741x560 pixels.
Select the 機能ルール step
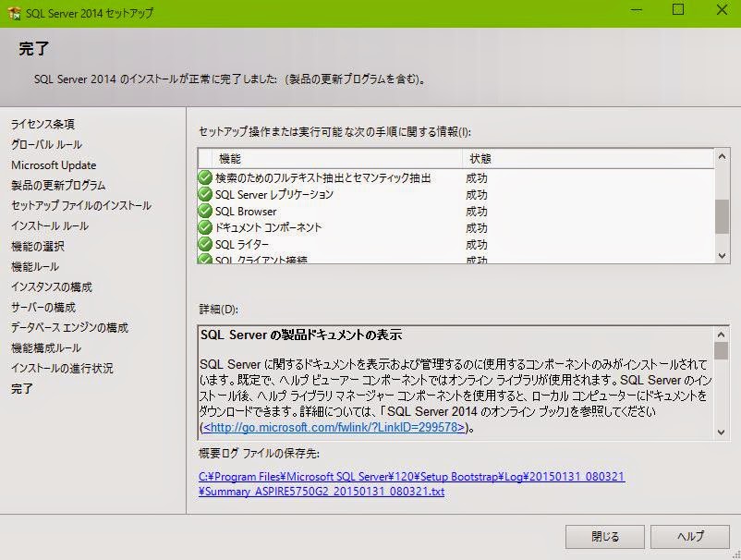click(35, 266)
